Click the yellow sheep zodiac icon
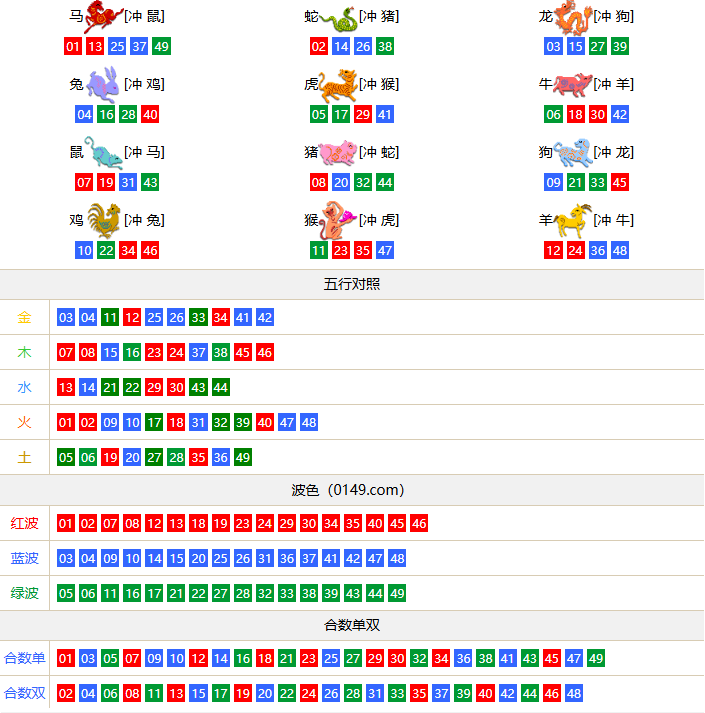 tap(573, 220)
